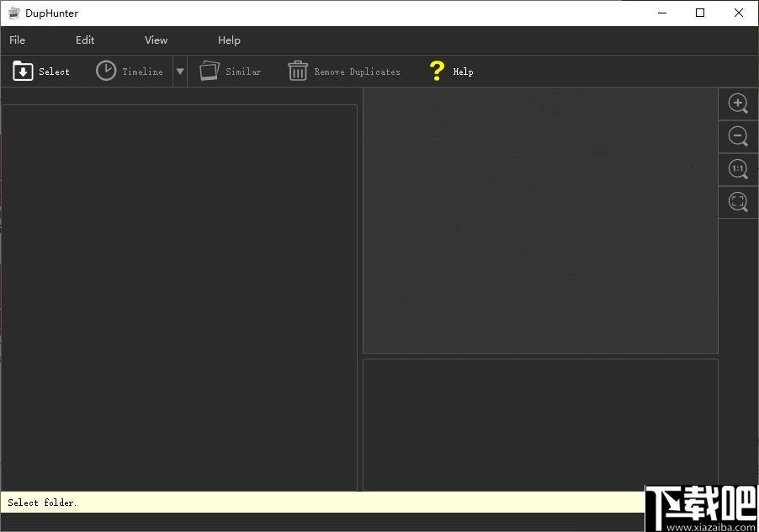Viewport: 759px width, 532px height.
Task: Click the empty image preview pane
Action: (x=540, y=221)
